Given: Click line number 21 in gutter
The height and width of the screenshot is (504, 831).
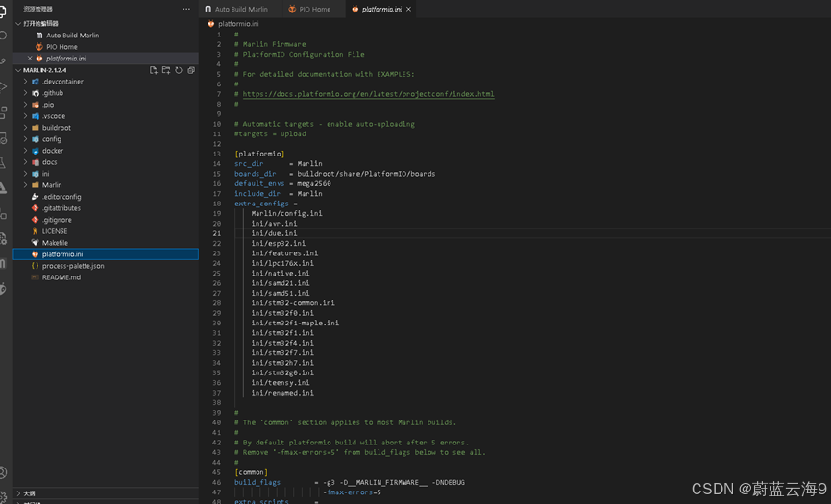Looking at the screenshot, I should (x=217, y=233).
